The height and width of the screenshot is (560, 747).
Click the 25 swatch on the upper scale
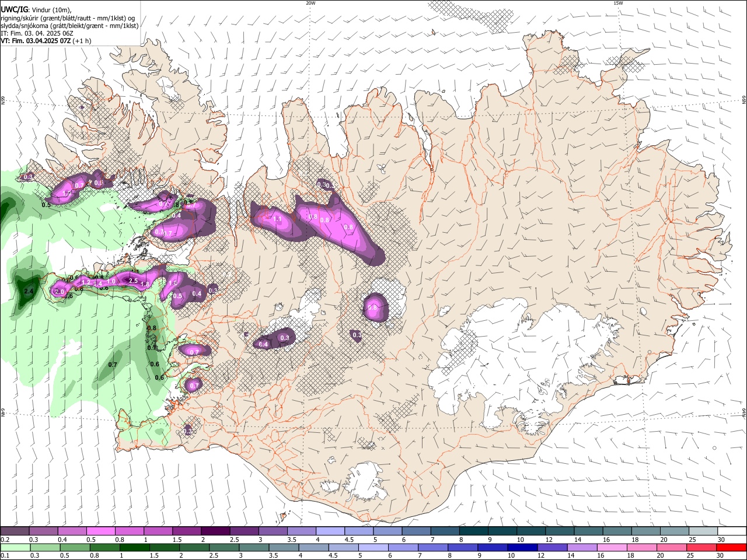click(x=703, y=531)
